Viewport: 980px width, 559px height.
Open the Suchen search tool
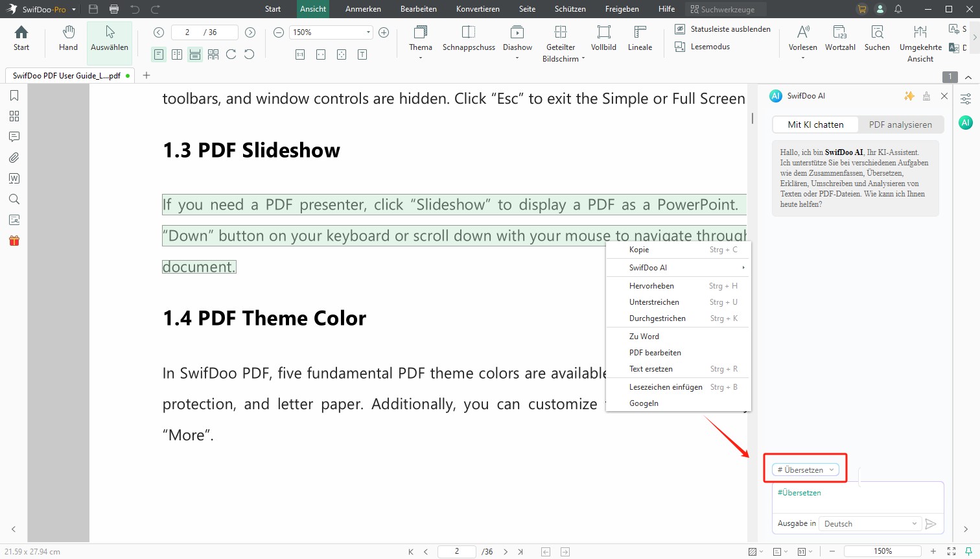click(x=877, y=39)
